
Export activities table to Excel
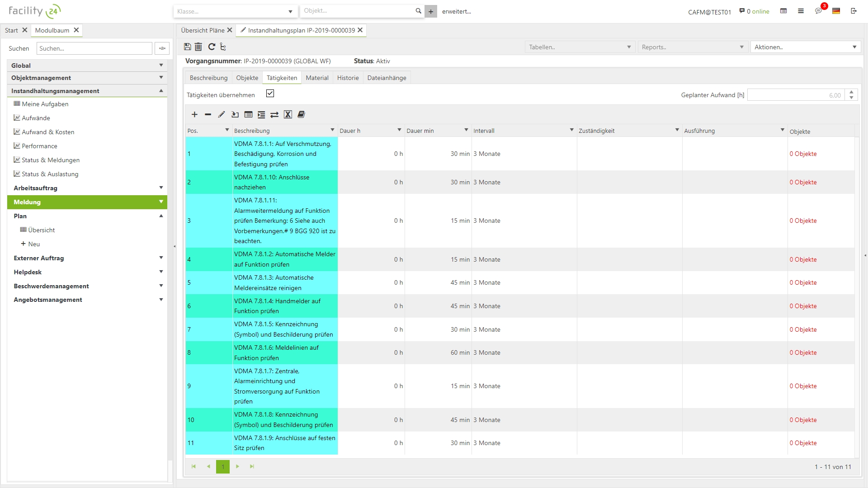tap(288, 115)
